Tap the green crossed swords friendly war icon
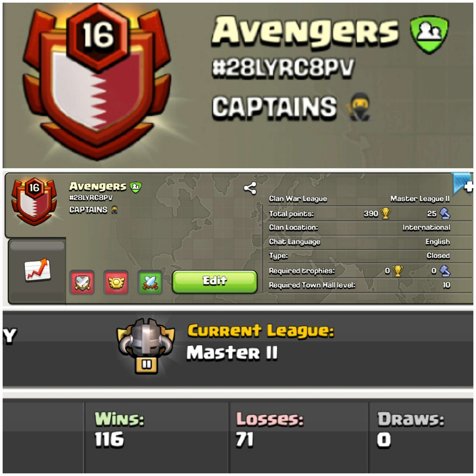476x476 pixels. [150, 282]
